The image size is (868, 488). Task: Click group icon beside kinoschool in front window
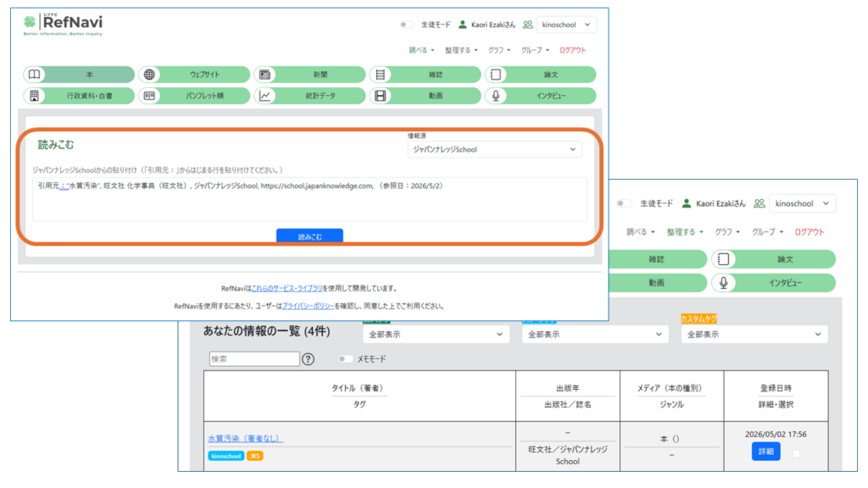[x=527, y=25]
